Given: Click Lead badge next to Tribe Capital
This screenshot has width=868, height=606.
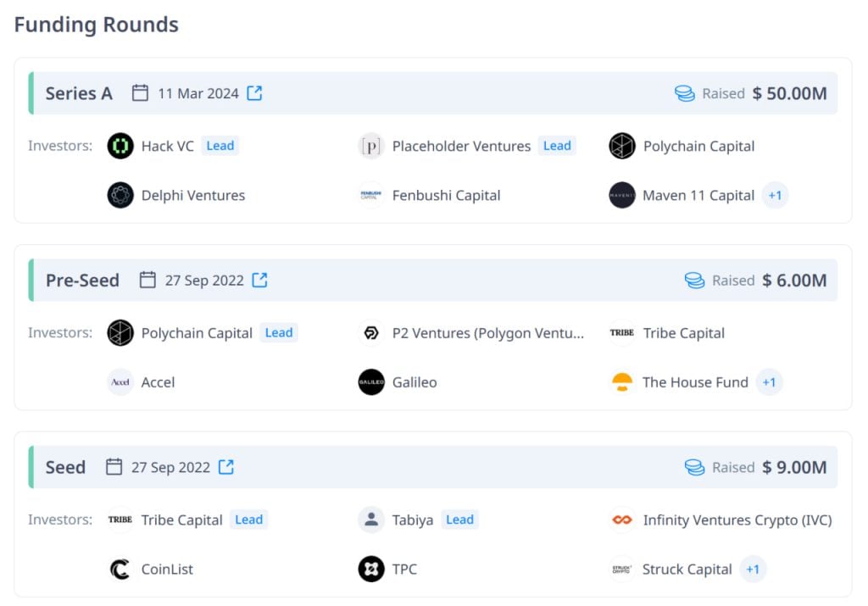Looking at the screenshot, I should [x=249, y=520].
